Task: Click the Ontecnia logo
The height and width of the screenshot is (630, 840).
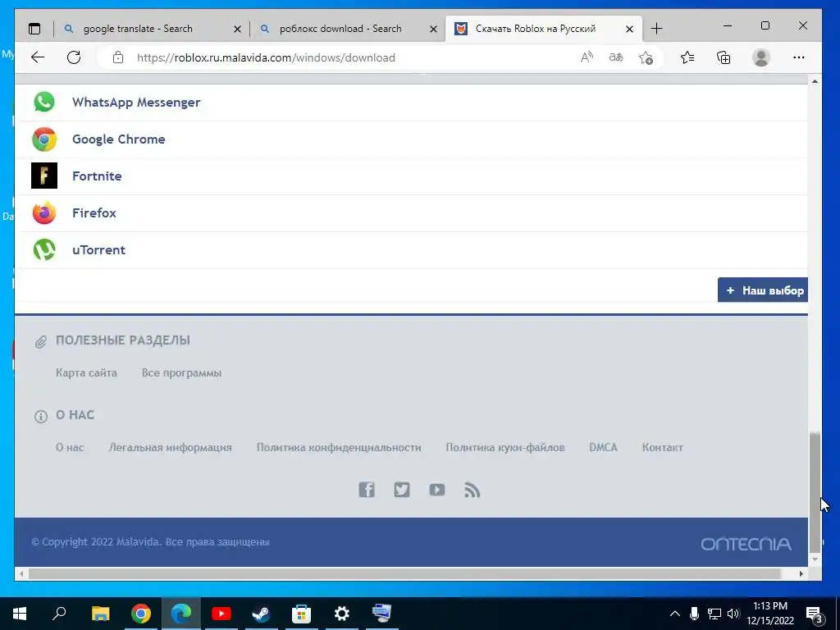Action: 746,545
